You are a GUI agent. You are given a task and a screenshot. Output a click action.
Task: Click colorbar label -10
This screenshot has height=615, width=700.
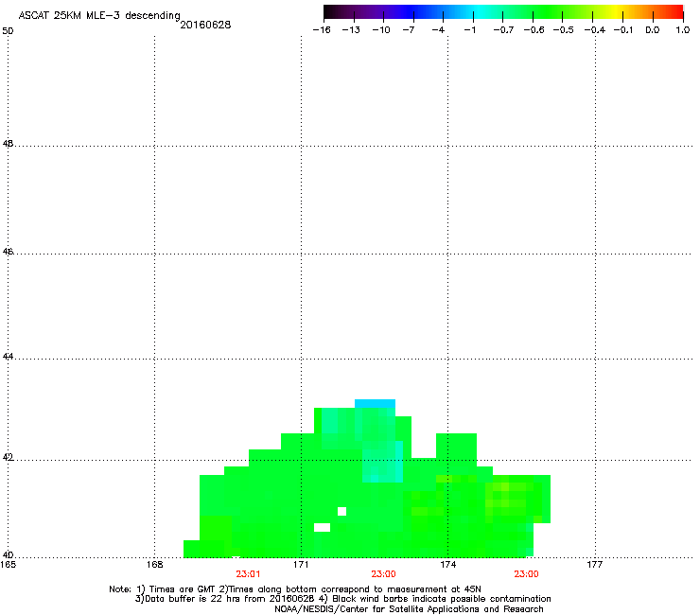(381, 30)
